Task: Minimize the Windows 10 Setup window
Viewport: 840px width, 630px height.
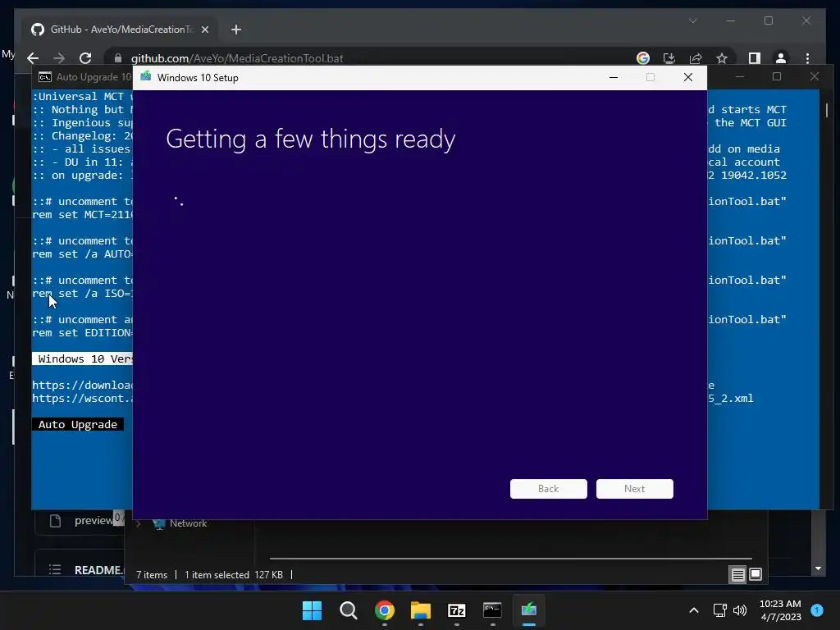Action: [614, 77]
